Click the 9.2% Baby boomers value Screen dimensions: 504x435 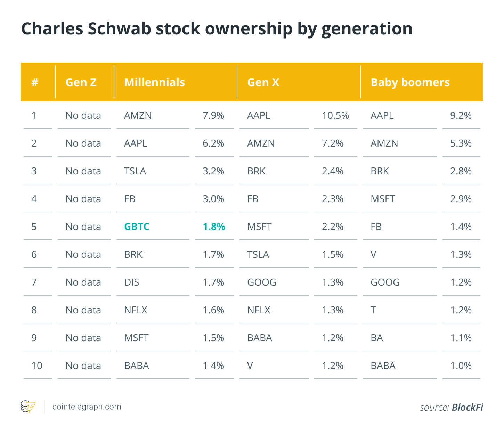461,115
